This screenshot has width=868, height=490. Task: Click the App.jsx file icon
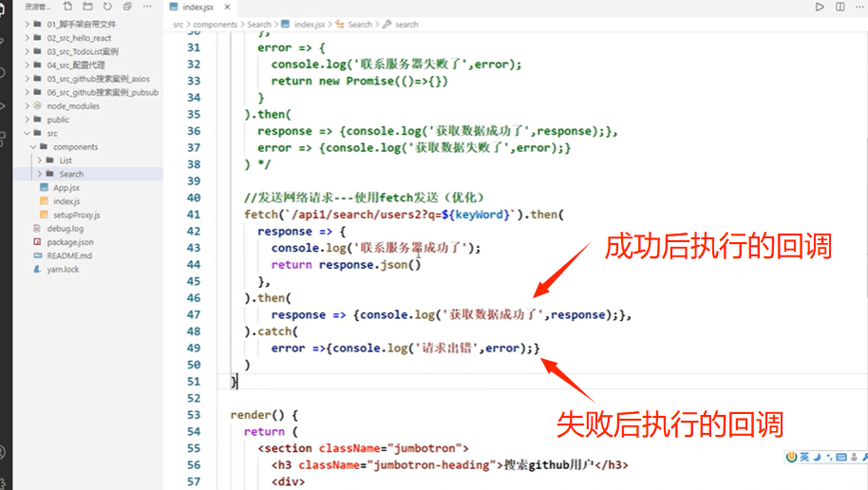pyautogui.click(x=44, y=188)
